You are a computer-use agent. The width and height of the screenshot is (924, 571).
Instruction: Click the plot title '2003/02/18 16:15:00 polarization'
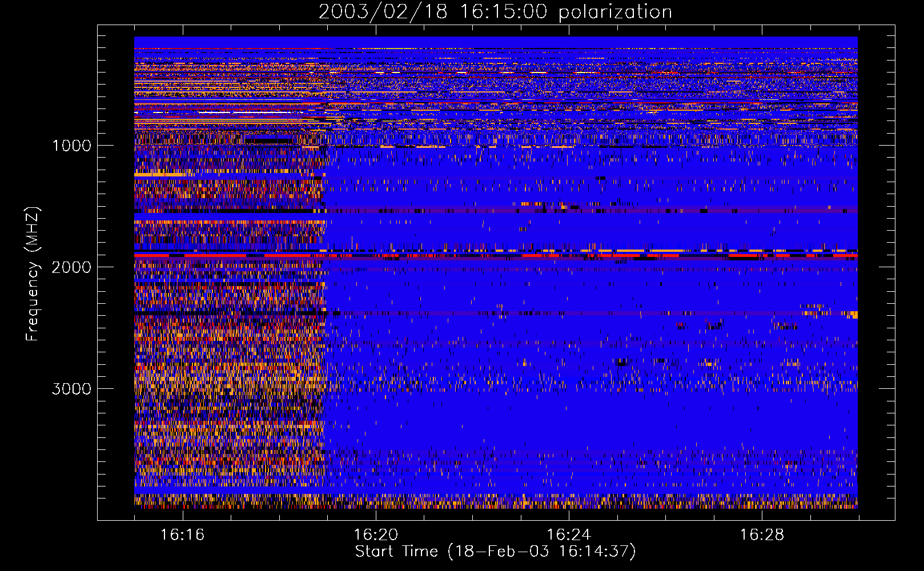[495, 12]
